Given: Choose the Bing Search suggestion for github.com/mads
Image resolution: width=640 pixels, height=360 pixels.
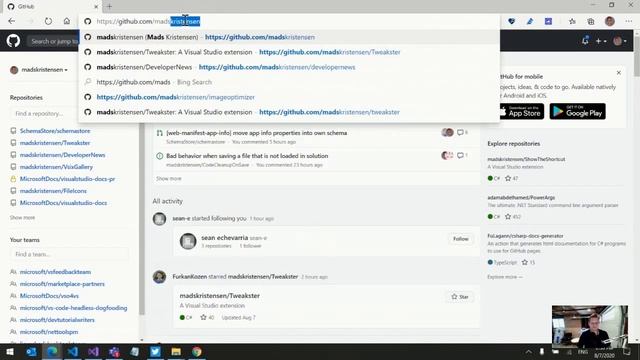Looking at the screenshot, I should (289, 82).
